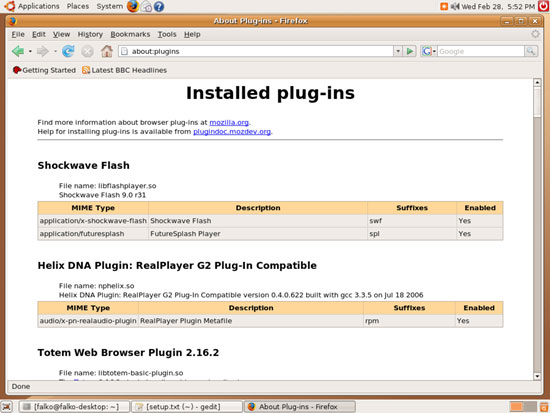Open the volume control speaker icon
550x413 pixels.
(x=455, y=6)
